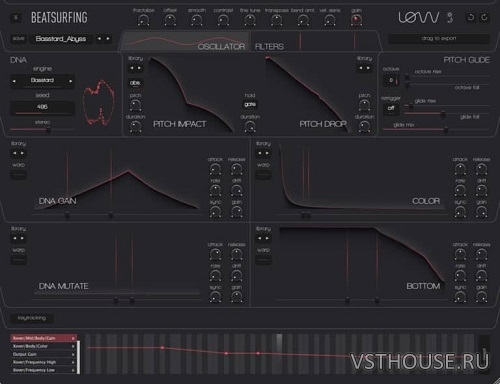This screenshot has width=500, height=384.
Task: Click the DNA Gain release knob
Action: (x=237, y=169)
